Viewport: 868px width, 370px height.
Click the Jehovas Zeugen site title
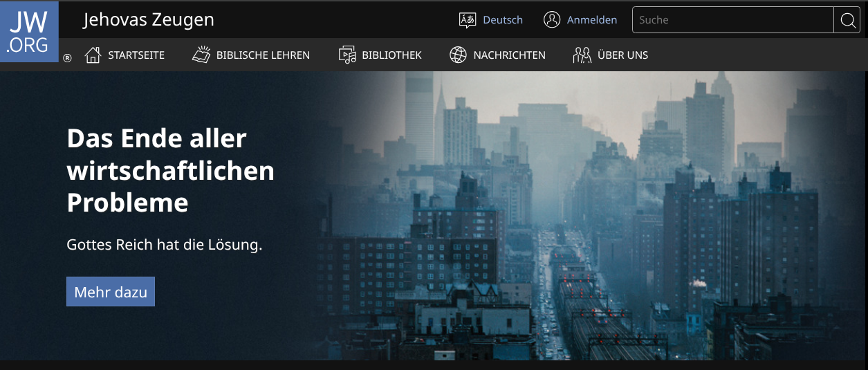point(149,20)
